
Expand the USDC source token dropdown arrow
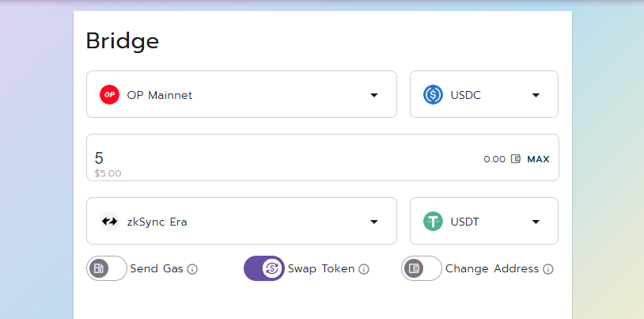pos(536,95)
